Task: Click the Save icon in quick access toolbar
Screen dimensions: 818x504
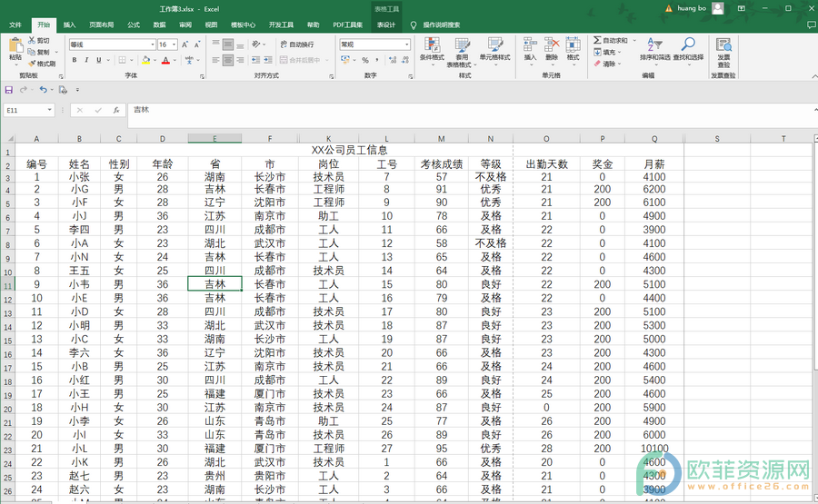Action: point(9,90)
